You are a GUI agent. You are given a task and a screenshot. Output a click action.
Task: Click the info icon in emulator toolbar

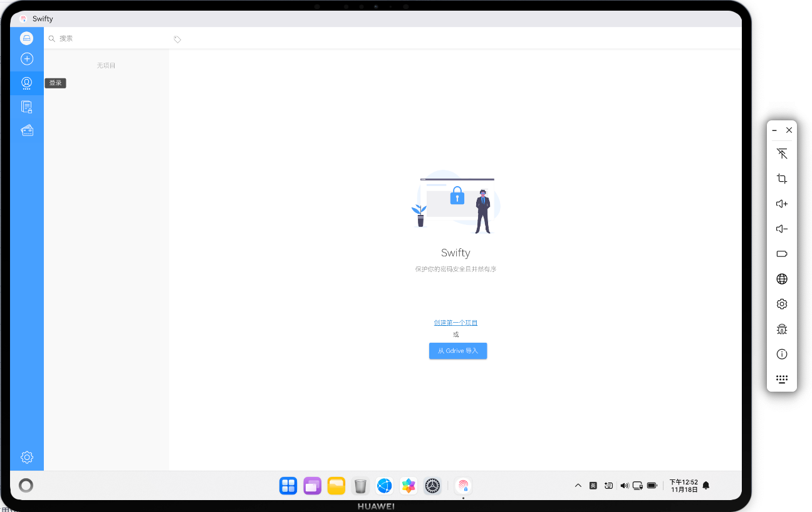782,354
